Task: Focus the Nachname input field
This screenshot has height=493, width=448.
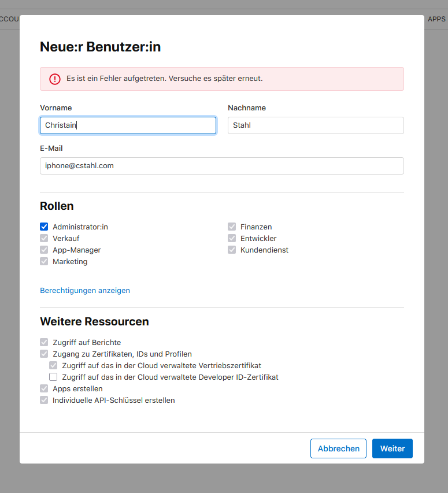Action: pos(316,125)
